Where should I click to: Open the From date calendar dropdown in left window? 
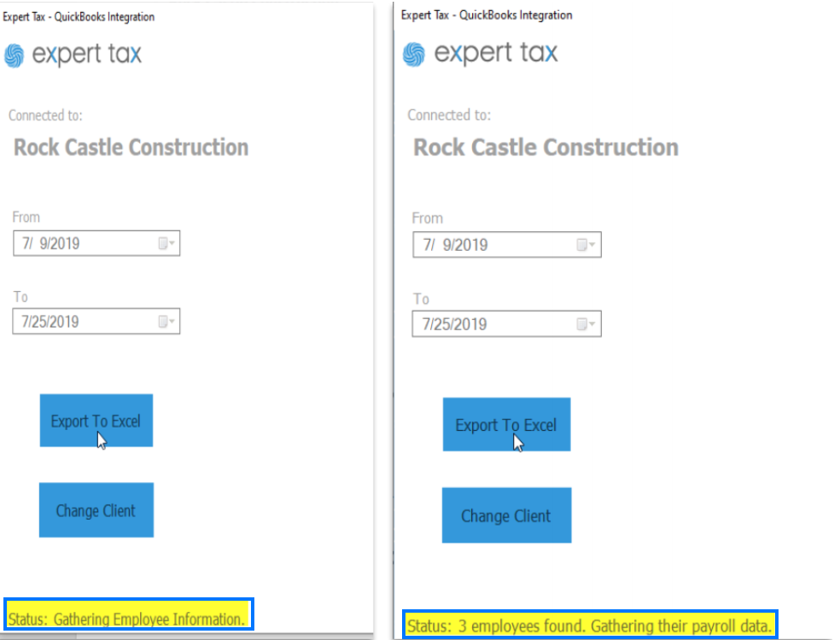166,244
